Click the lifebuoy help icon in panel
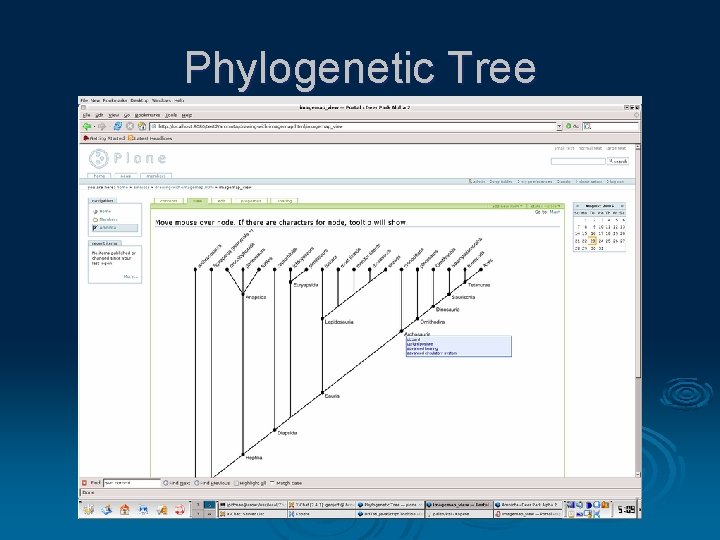Image resolution: width=720 pixels, height=540 pixels. click(x=179, y=509)
